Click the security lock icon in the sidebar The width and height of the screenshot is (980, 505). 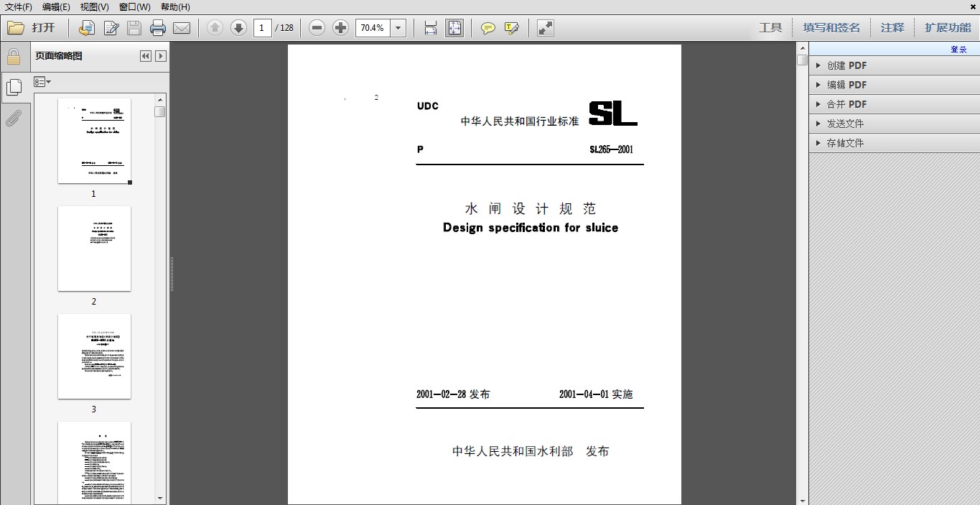pos(13,57)
